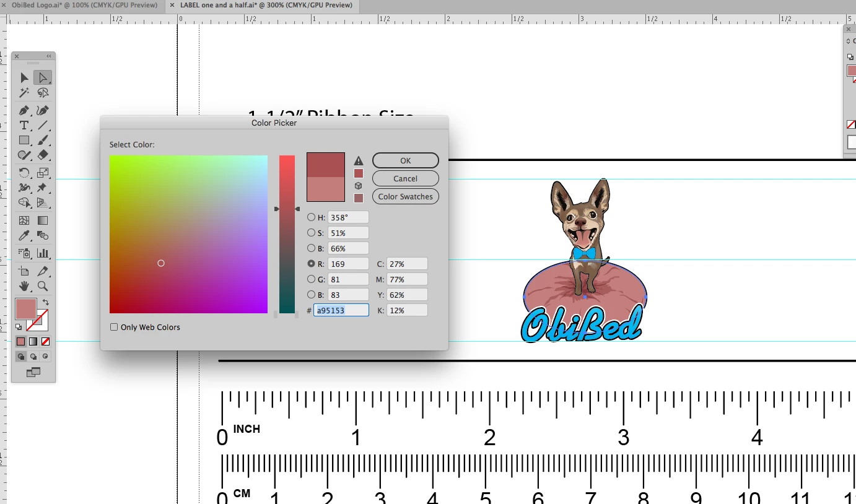Select the Slice tool

(x=43, y=271)
